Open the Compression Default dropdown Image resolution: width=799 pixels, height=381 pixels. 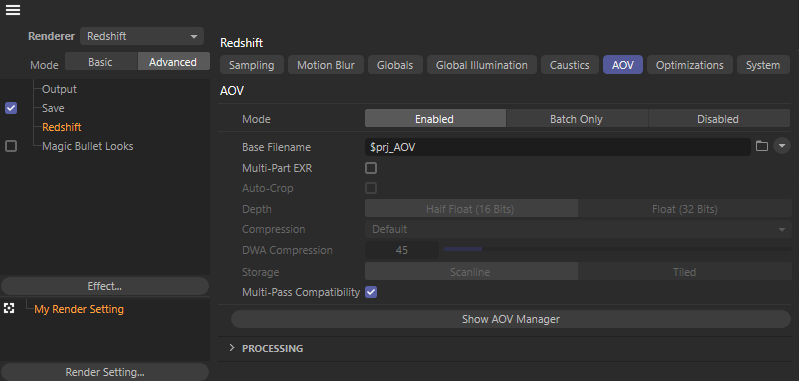(578, 229)
